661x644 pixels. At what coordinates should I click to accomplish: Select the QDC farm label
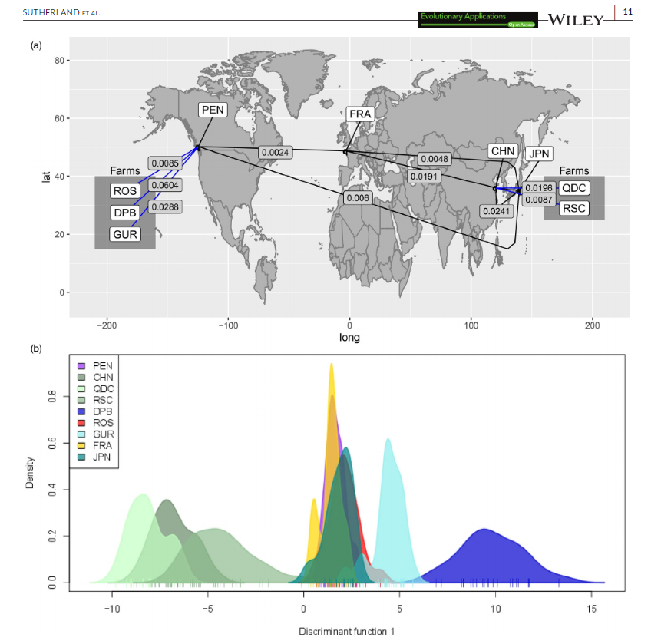(x=573, y=188)
